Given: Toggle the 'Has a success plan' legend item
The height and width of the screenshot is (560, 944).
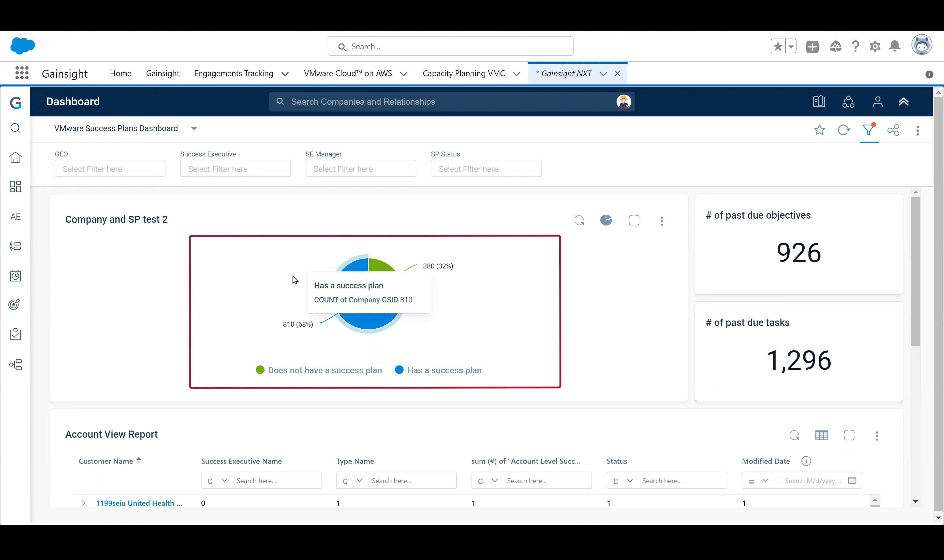Looking at the screenshot, I should [x=438, y=370].
